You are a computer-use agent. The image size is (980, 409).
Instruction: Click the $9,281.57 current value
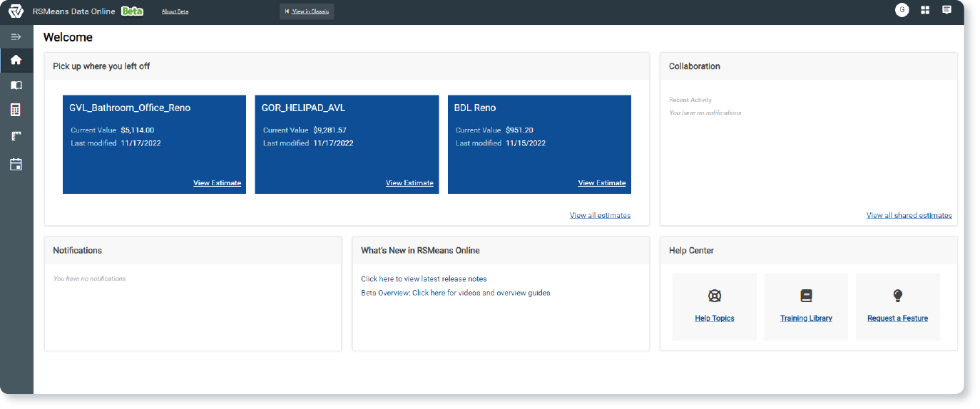[x=330, y=130]
